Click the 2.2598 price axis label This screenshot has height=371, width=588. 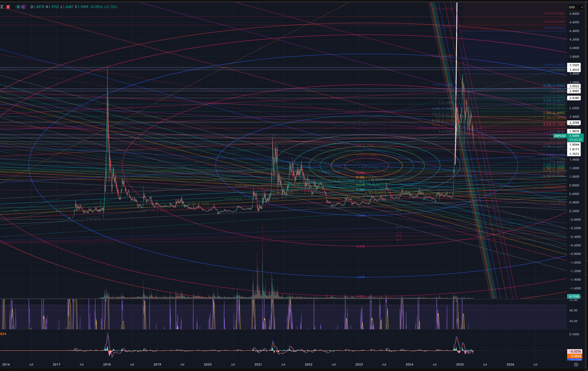574,123
